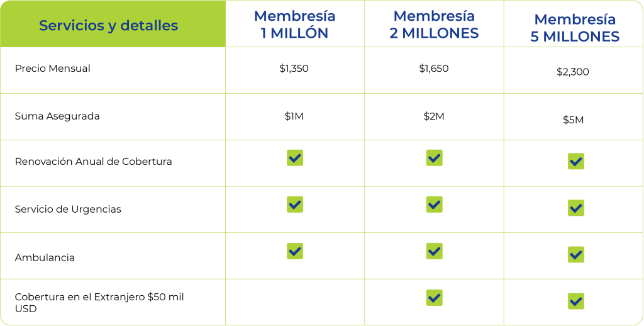Click Cobertura en el Extranjero check for 2 MILLONES
Viewport: 644px width, 326px height.
point(435,298)
